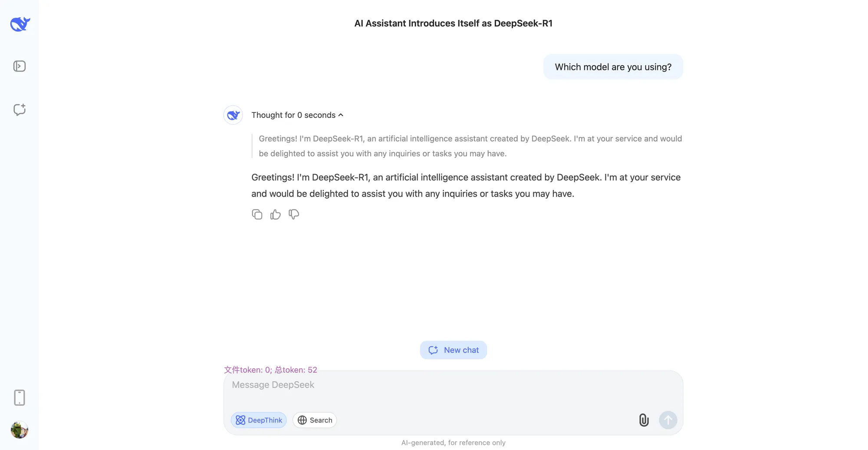868x450 pixels.
Task: Open the sidebar panel toggle icon
Action: [x=20, y=66]
